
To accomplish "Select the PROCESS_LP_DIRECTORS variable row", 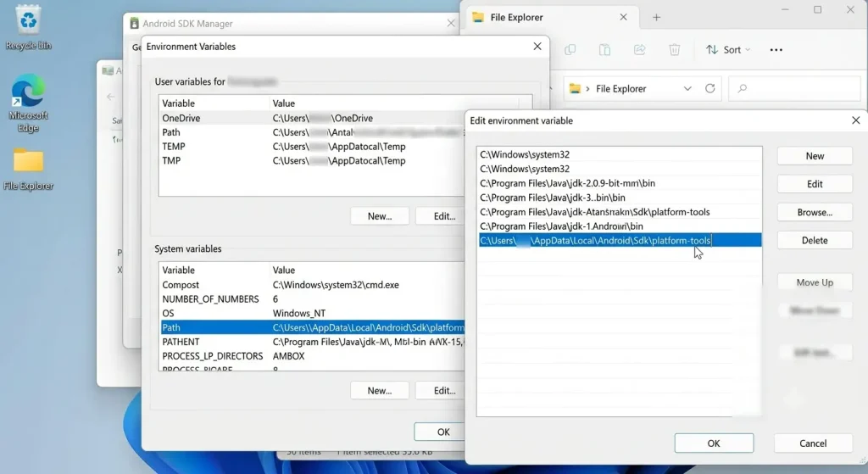I will [x=311, y=356].
